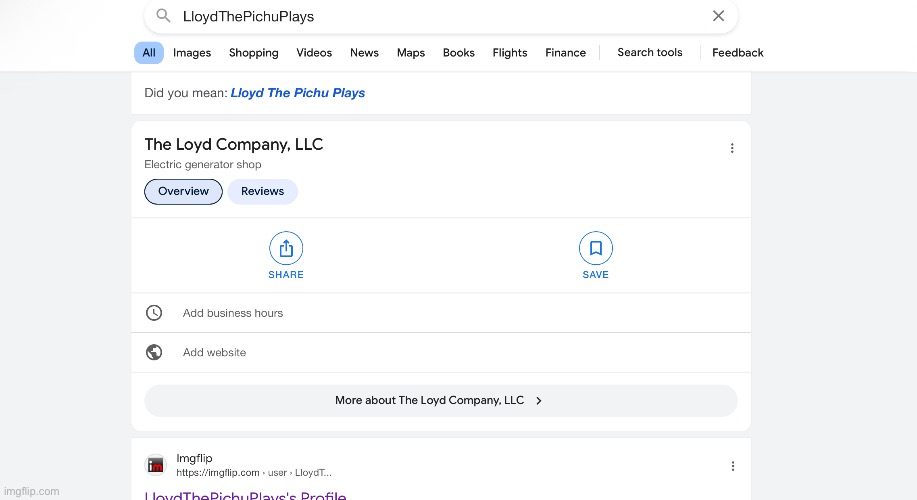This screenshot has height=500, width=917.
Task: Click Add business hours
Action: click(233, 313)
